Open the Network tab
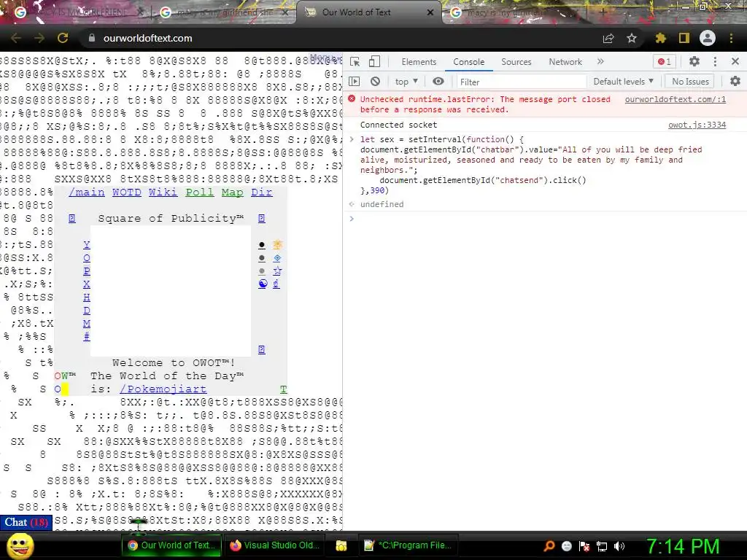 (x=565, y=62)
